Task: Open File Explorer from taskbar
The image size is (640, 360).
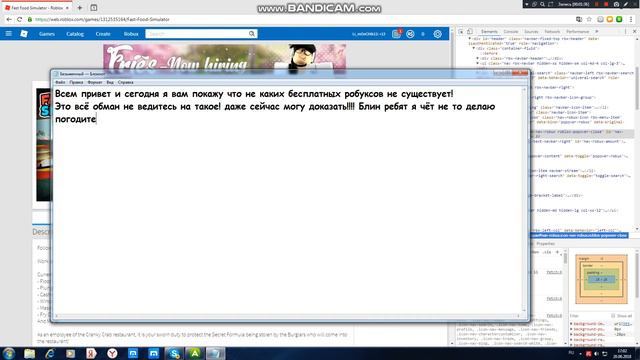Action: pyautogui.click(x=29, y=353)
